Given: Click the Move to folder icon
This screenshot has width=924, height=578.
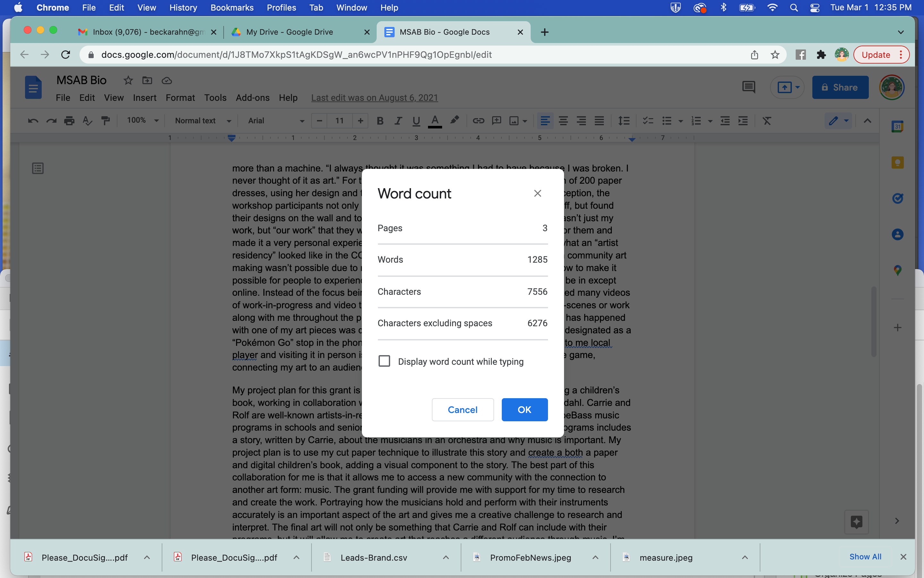Looking at the screenshot, I should click(147, 80).
